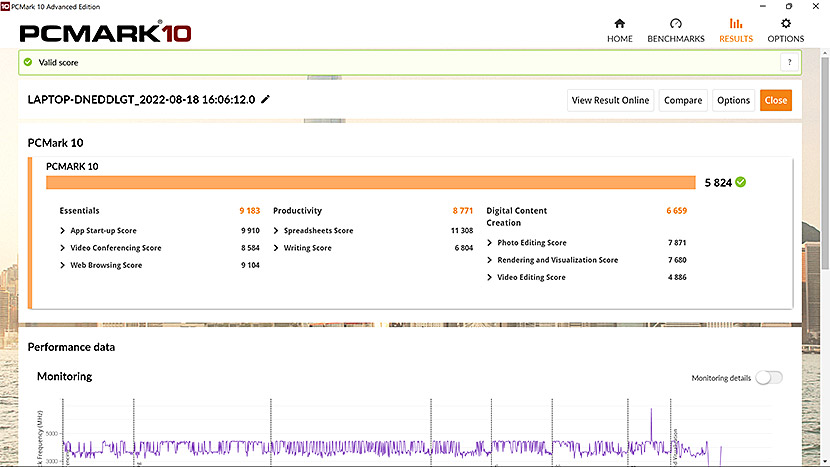Click the purple frequency line in monitoring chart
The width and height of the screenshot is (830, 467).
click(300, 446)
